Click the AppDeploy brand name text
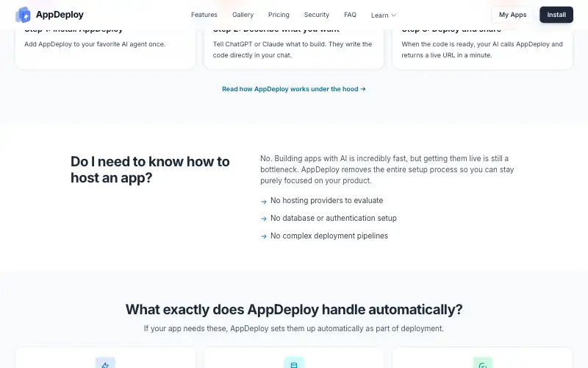This screenshot has width=588, height=368. tap(60, 15)
